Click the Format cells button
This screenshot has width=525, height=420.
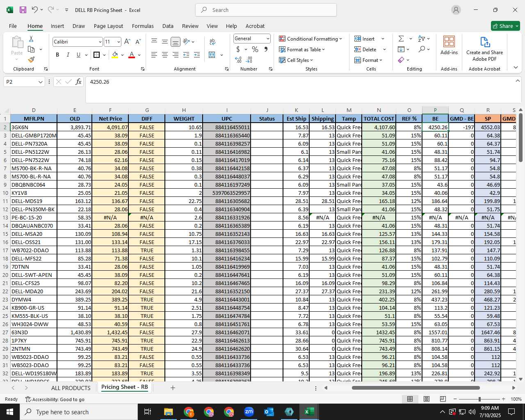[368, 60]
